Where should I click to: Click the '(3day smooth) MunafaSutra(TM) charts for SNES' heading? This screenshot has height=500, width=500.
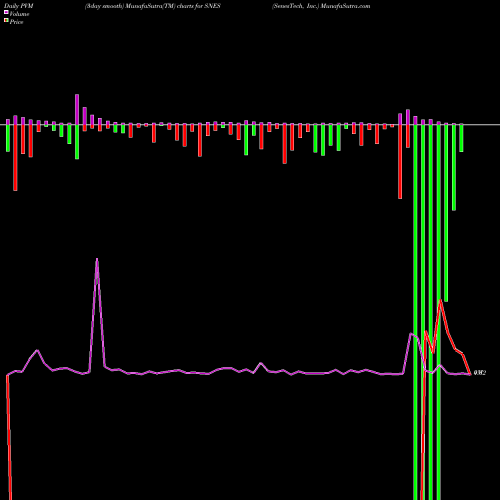(x=153, y=6)
